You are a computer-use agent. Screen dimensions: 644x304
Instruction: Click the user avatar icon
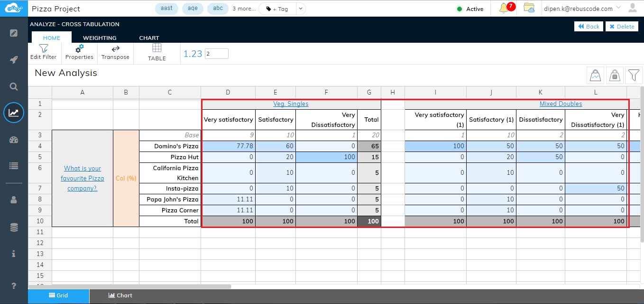pyautogui.click(x=632, y=8)
